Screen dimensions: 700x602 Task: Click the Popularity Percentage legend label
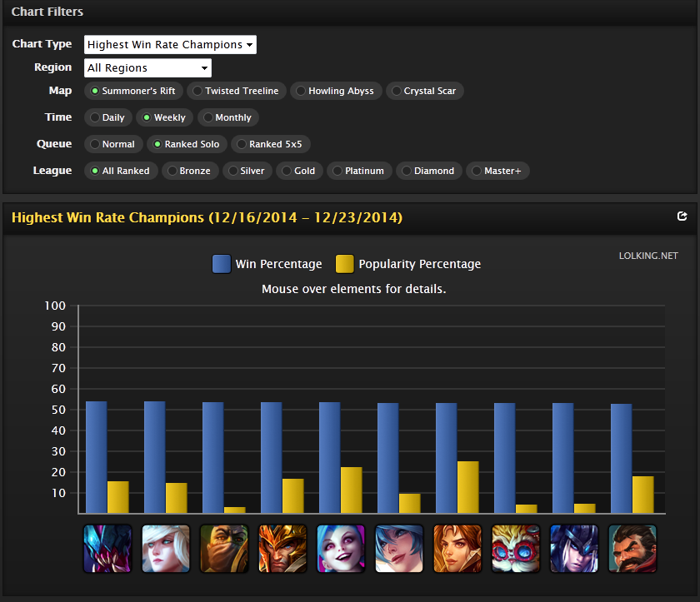(420, 264)
